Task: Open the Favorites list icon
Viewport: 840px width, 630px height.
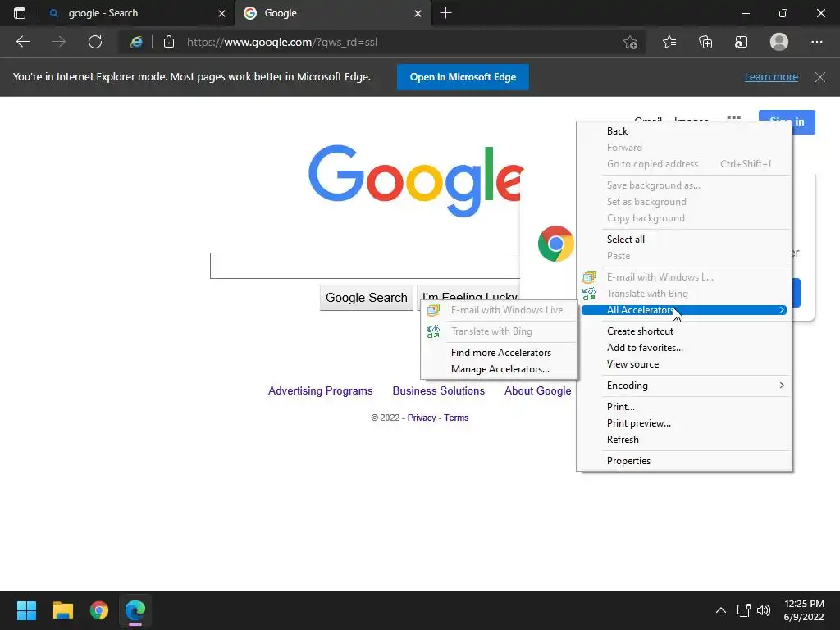Action: pyautogui.click(x=669, y=42)
